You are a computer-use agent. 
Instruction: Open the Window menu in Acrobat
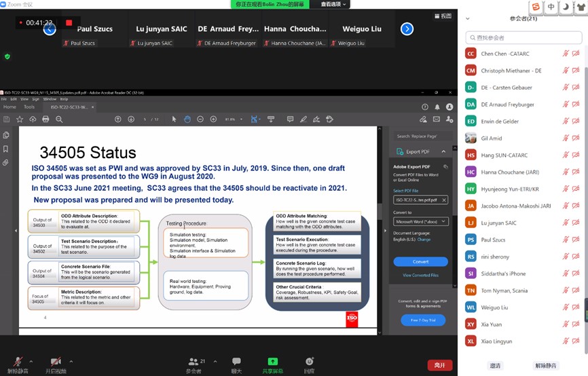50,99
